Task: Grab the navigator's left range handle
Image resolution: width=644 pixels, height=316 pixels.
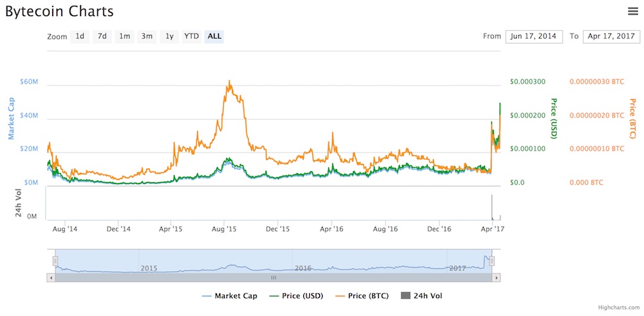Action: (55, 261)
